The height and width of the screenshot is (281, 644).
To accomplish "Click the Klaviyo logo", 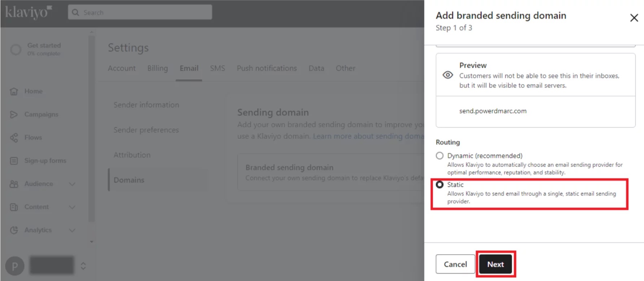I will click(x=29, y=12).
